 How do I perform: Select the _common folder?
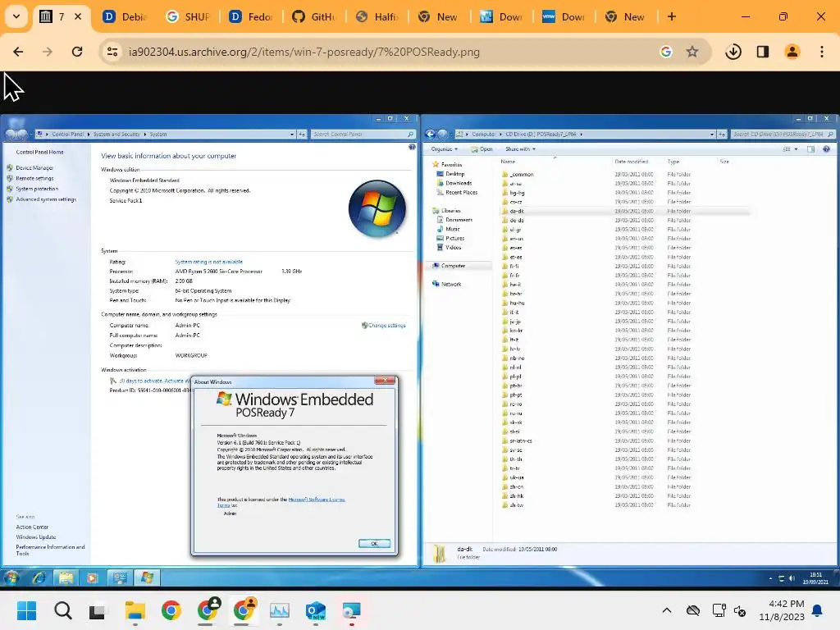pyautogui.click(x=521, y=174)
